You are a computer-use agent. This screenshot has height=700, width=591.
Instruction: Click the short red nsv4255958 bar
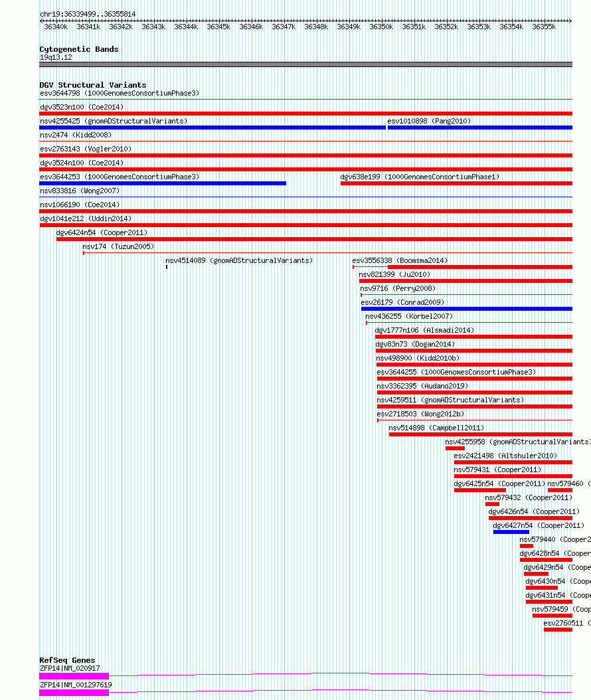click(455, 448)
